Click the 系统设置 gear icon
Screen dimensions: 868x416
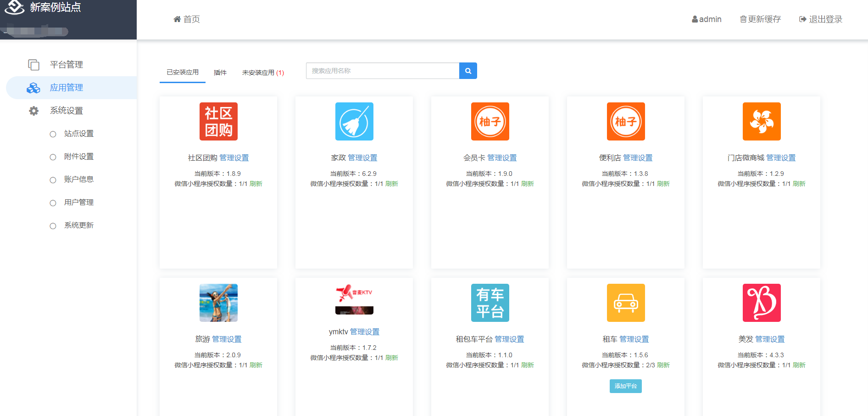pyautogui.click(x=33, y=111)
